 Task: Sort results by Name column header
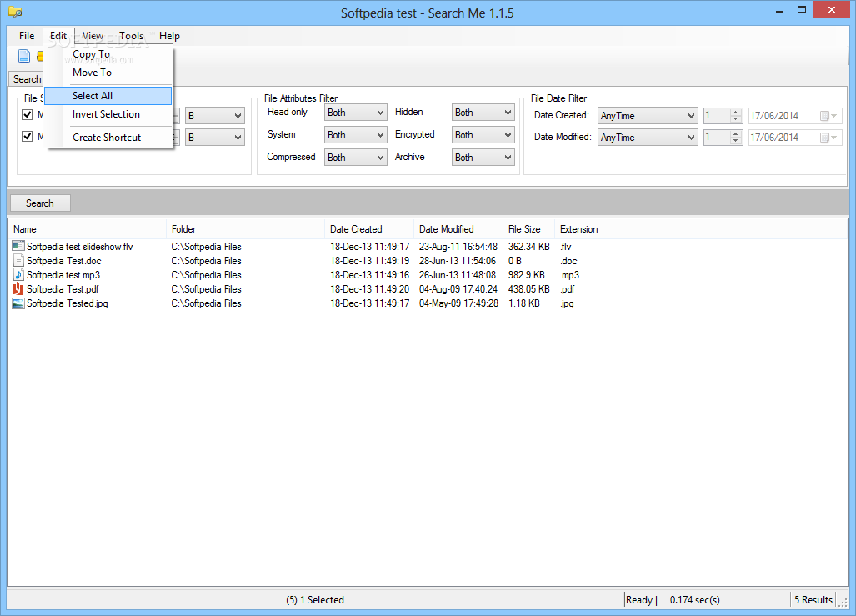87,229
